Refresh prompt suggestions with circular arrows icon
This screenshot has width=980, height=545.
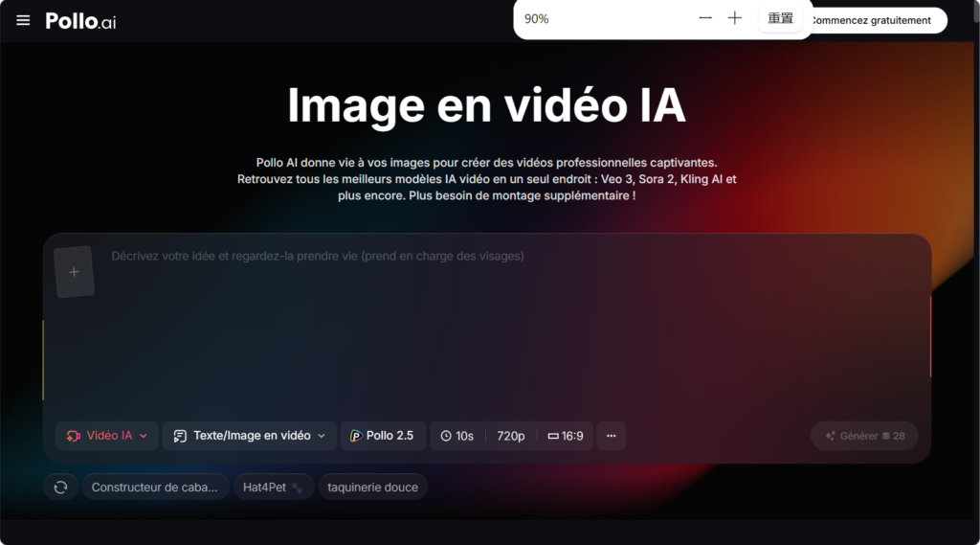(x=60, y=487)
